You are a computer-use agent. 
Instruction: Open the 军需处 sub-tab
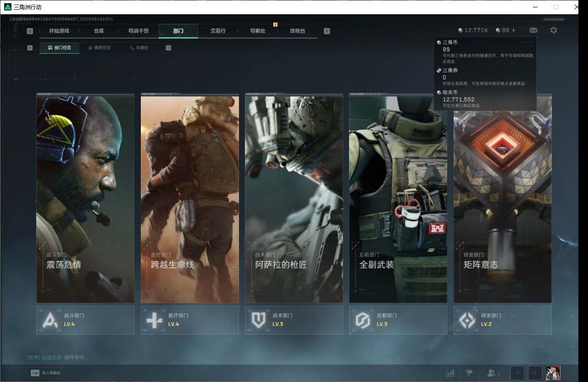point(139,48)
